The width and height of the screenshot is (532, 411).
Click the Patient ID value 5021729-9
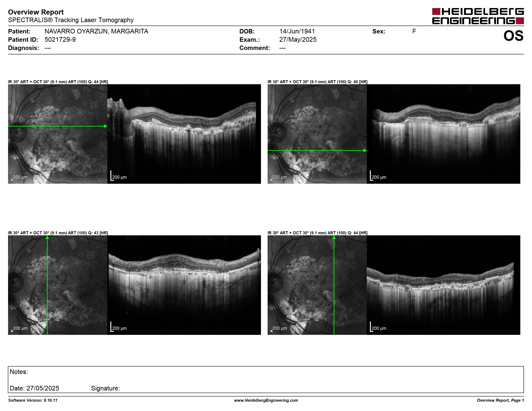click(x=60, y=40)
